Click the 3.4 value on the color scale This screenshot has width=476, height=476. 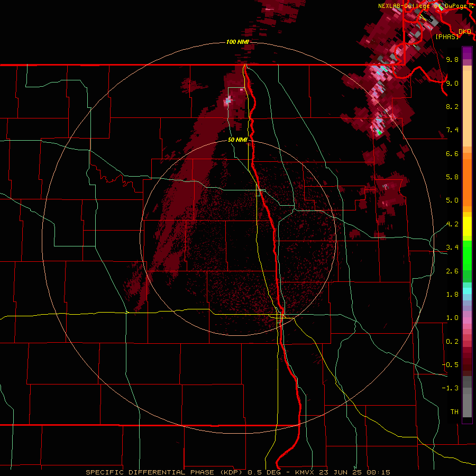click(452, 248)
